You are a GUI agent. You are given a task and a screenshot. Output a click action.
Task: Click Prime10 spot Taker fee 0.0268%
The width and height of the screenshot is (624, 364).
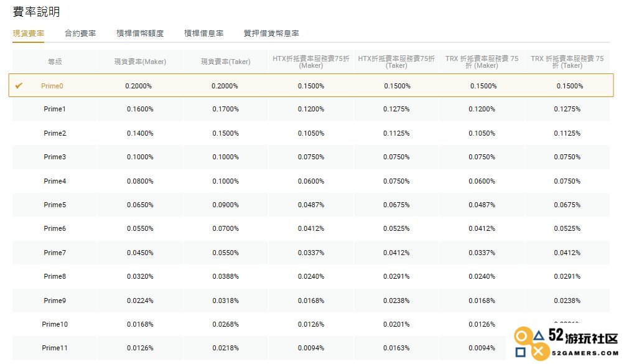pyautogui.click(x=226, y=324)
